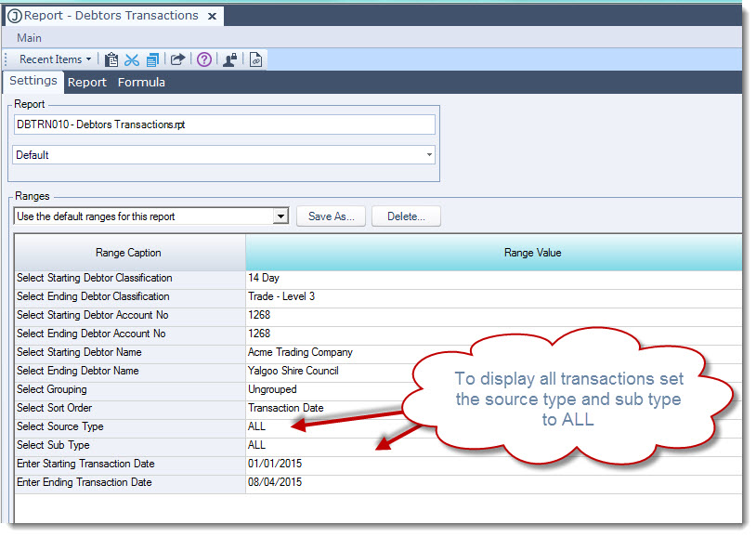Screen dimensions: 756x537
Task: Select the 'Trade - Level 3' value cell
Action: (x=494, y=296)
